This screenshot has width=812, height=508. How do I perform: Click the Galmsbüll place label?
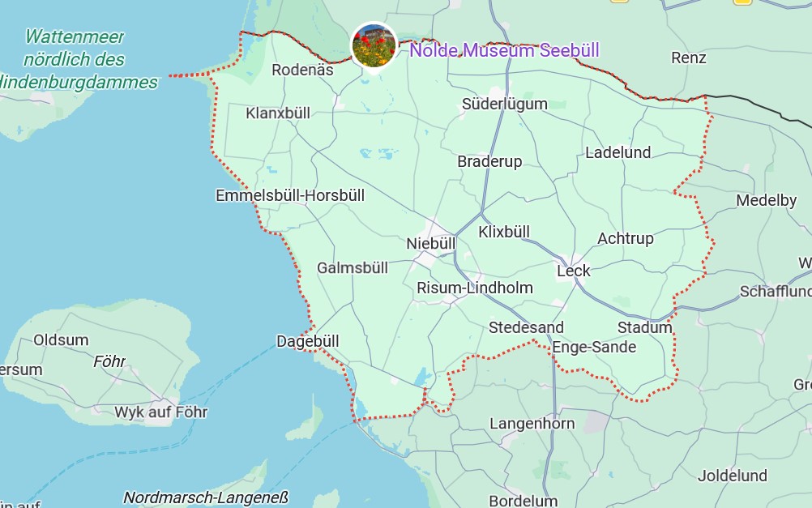(x=353, y=267)
